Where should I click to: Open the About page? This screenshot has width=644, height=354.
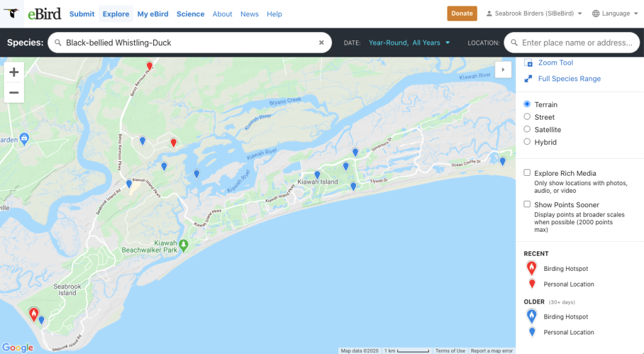pos(222,14)
